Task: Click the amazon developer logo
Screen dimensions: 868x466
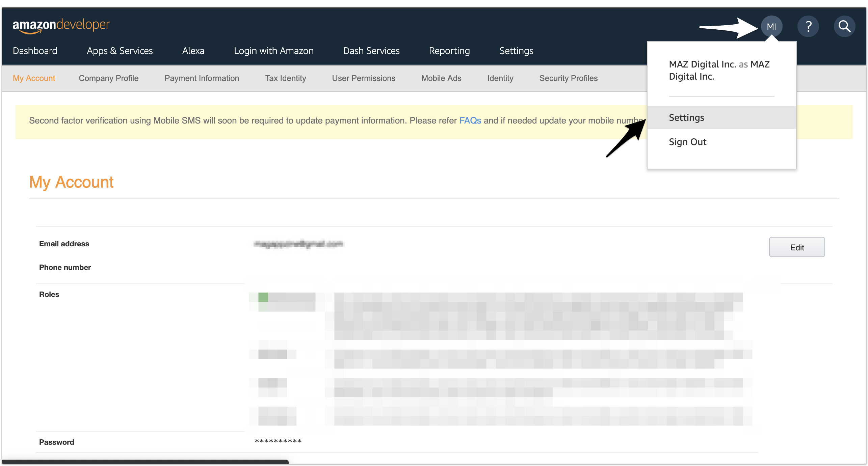Action: click(x=61, y=26)
